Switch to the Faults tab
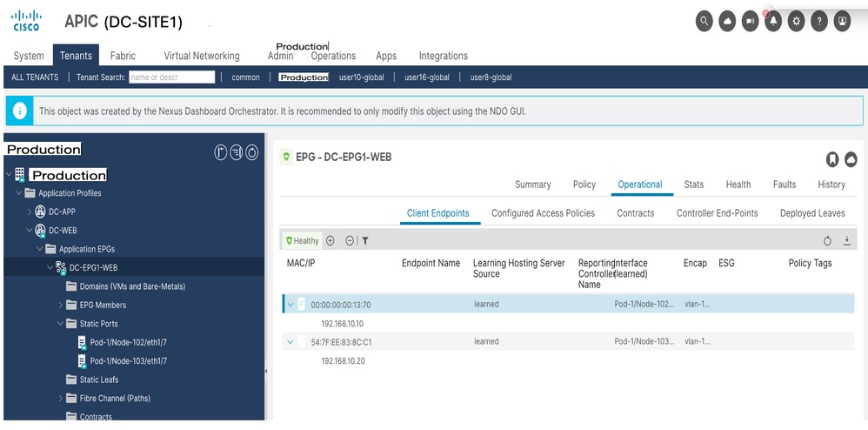The height and width of the screenshot is (430, 868). [x=785, y=185]
